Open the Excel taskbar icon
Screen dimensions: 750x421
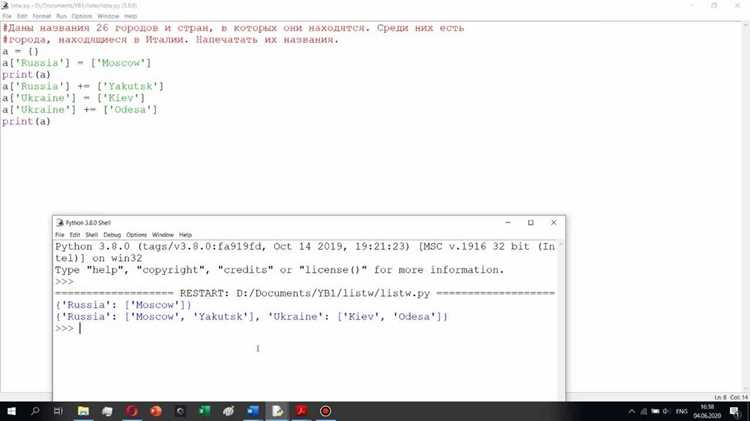(204, 411)
